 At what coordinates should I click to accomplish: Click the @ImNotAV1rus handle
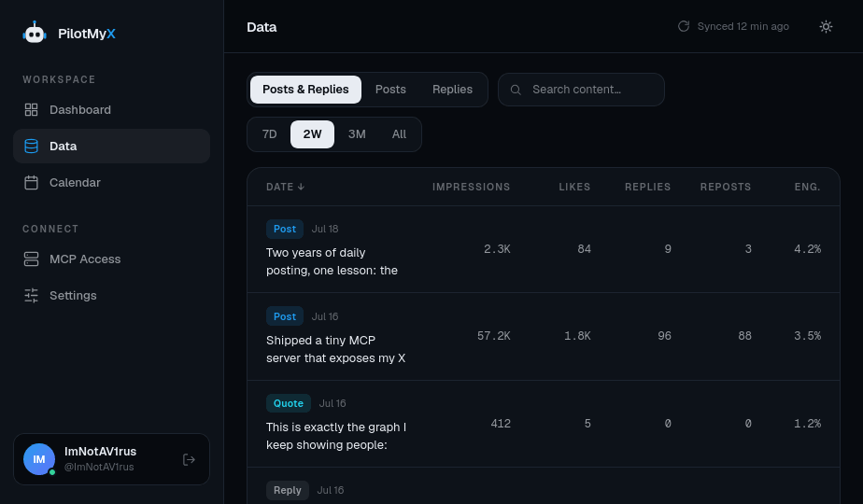pyautogui.click(x=99, y=468)
